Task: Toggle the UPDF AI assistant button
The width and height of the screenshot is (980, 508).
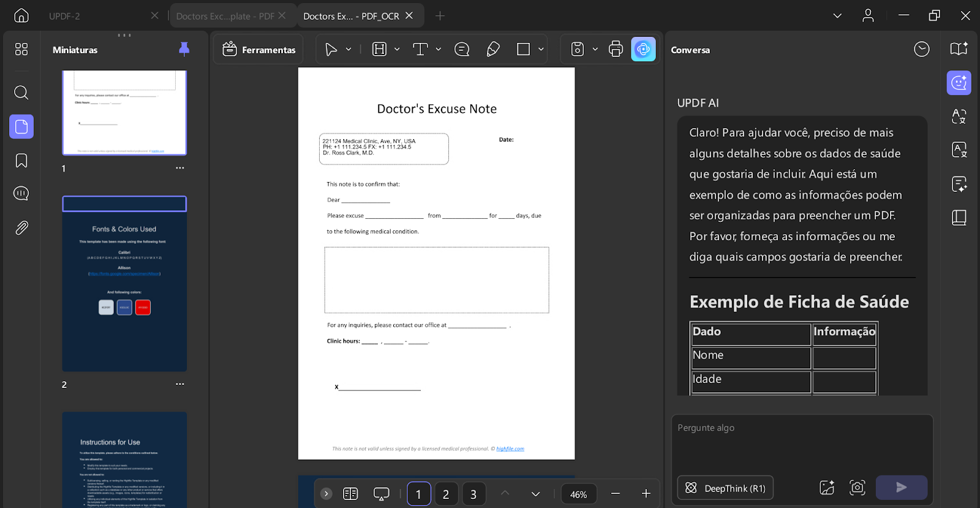Action: 643,49
